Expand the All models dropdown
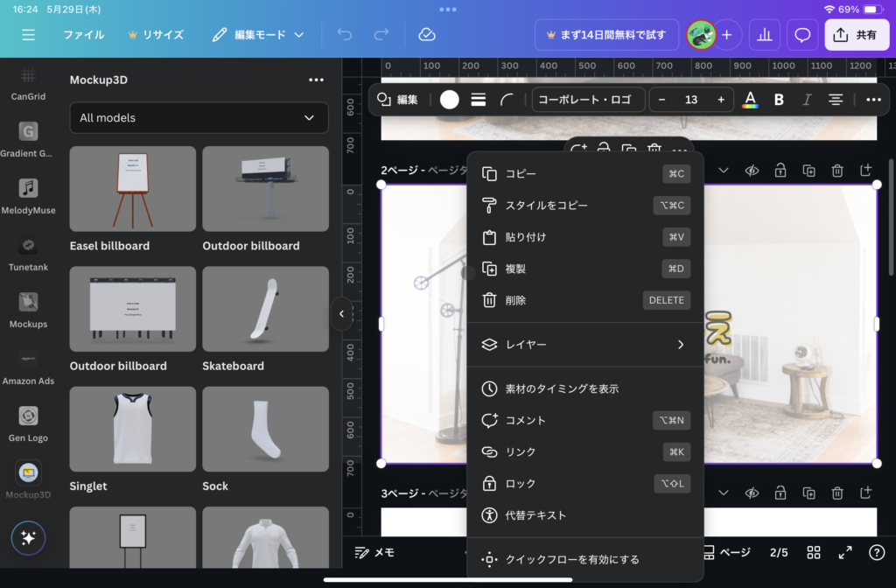Viewport: 896px width, 588px height. pos(199,118)
